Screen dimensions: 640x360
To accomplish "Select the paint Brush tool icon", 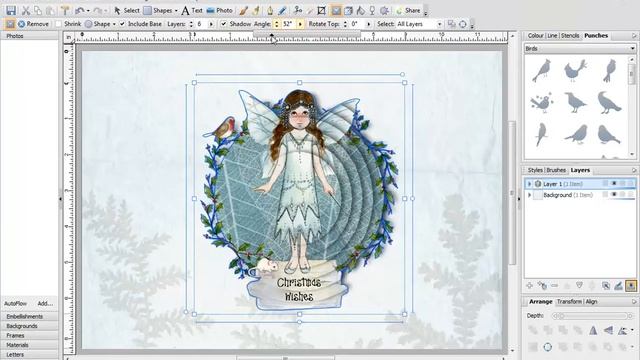I will [x=244, y=11].
